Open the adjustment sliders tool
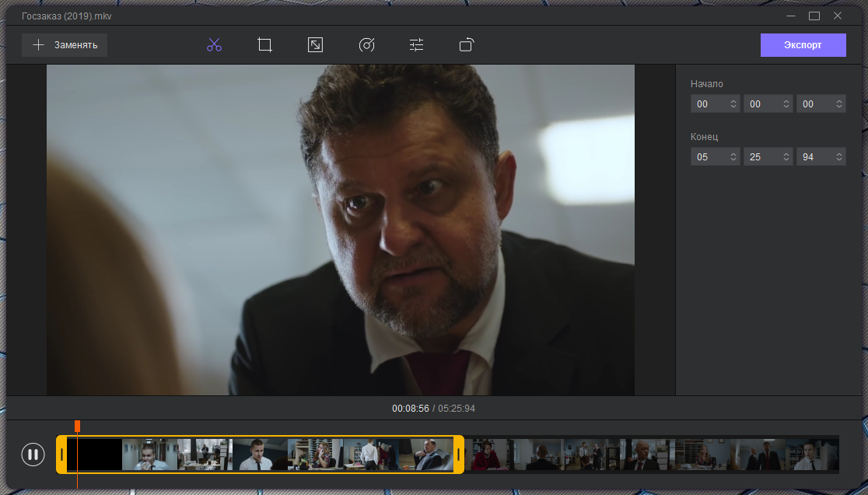 [x=417, y=45]
